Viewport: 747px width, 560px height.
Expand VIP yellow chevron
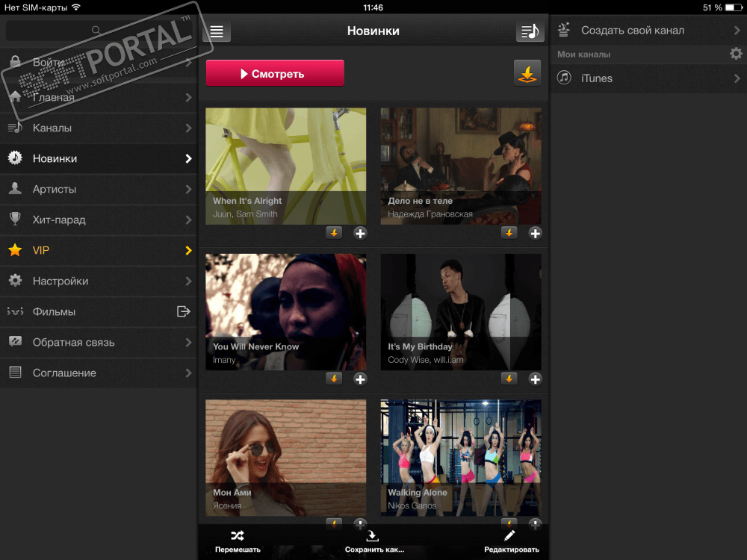point(189,250)
